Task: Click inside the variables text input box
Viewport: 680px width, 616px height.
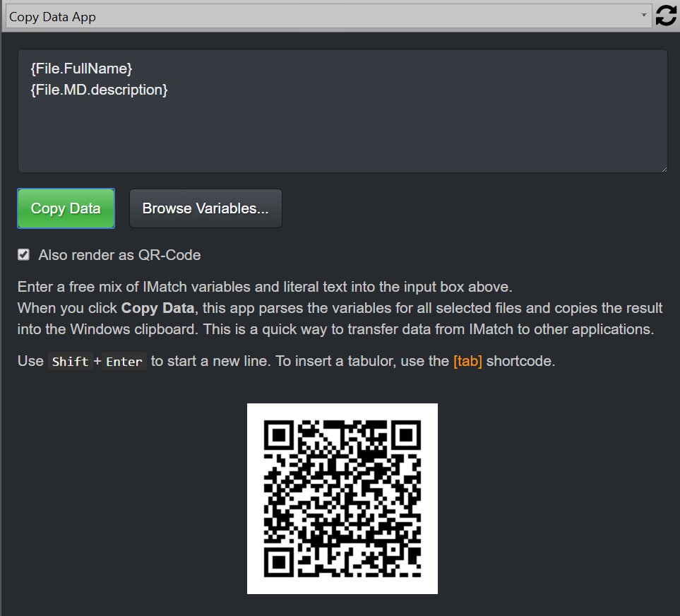Action: coord(342,111)
